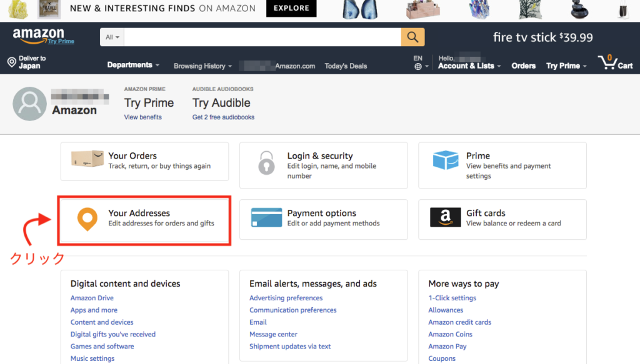Expand the Try Prime nav dropdown
Screen dimensions: 640x364
(566, 66)
